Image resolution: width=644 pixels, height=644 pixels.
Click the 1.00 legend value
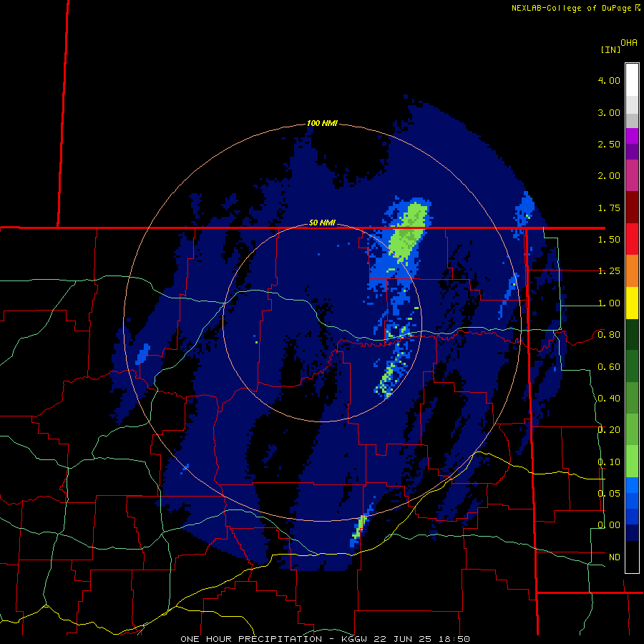609,303
